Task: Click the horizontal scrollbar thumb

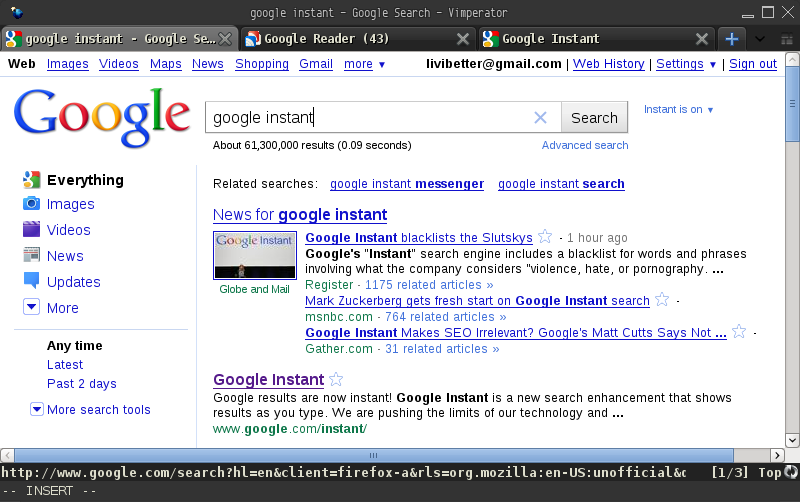Action: 373,455
